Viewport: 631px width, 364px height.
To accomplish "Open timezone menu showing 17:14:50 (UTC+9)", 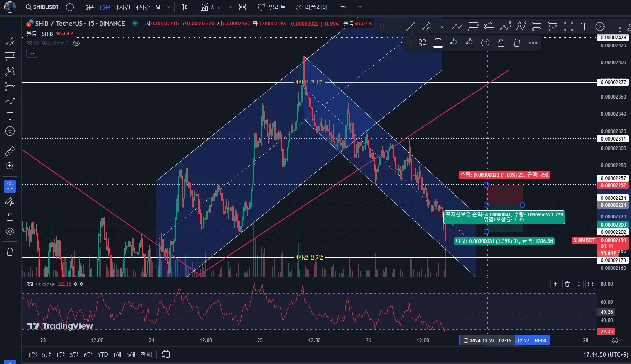I will pyautogui.click(x=606, y=354).
